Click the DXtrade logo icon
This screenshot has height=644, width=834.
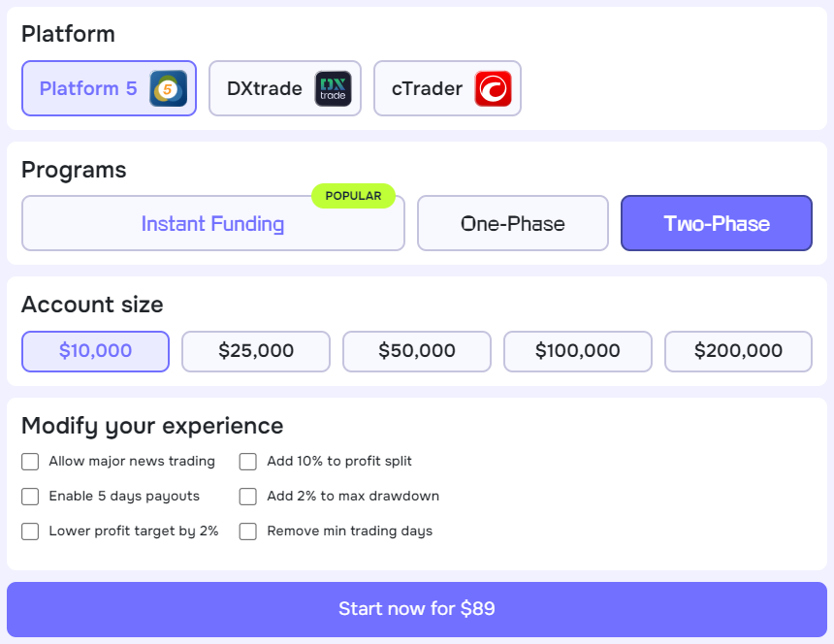tap(333, 89)
